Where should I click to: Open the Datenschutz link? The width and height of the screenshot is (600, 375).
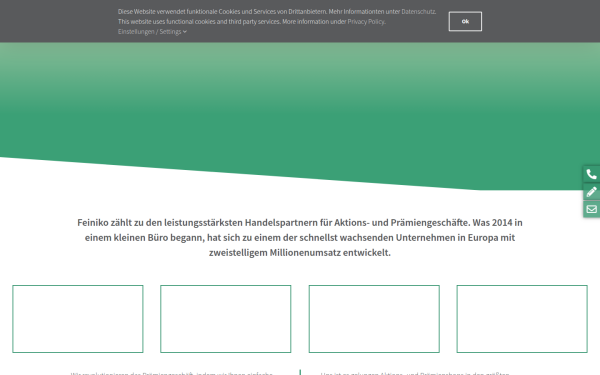pos(418,11)
